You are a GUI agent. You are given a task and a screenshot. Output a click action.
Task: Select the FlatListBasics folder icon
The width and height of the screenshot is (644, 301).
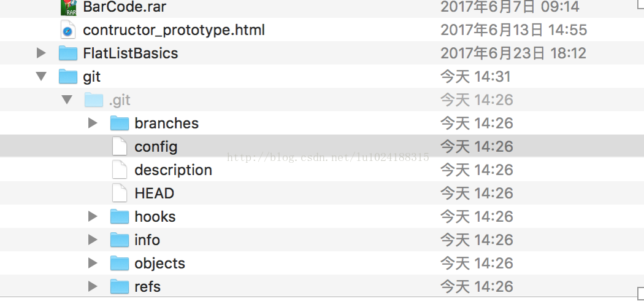tap(67, 53)
